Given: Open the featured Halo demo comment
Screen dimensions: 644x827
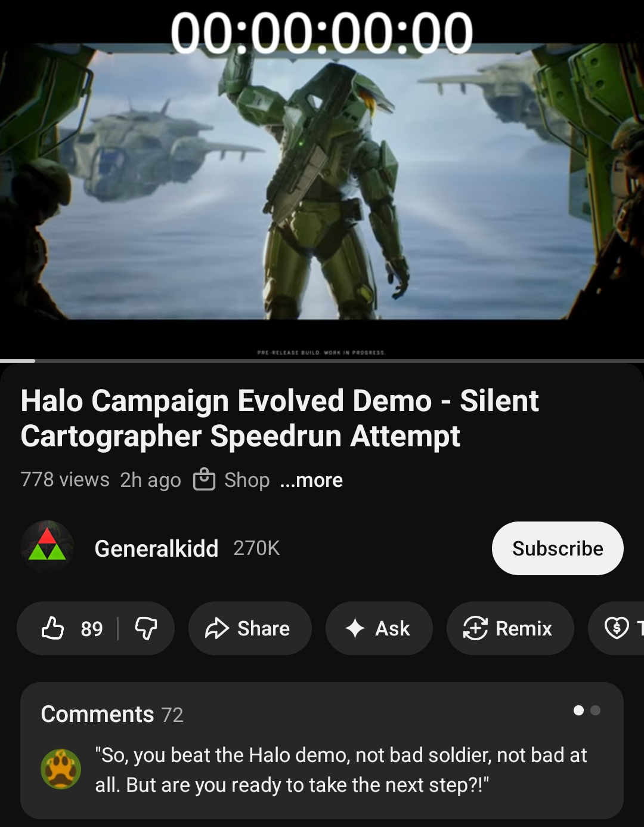Looking at the screenshot, I should [341, 770].
